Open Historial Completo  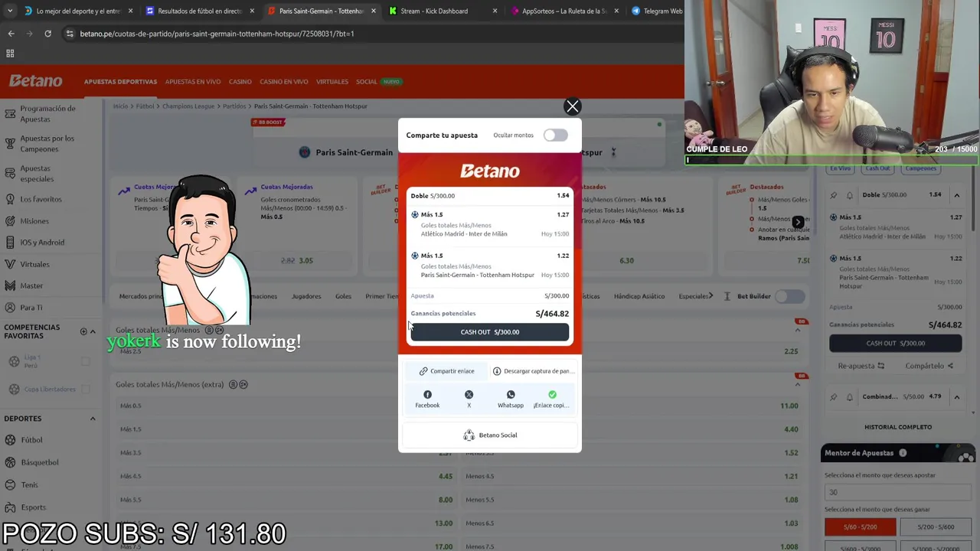click(898, 427)
